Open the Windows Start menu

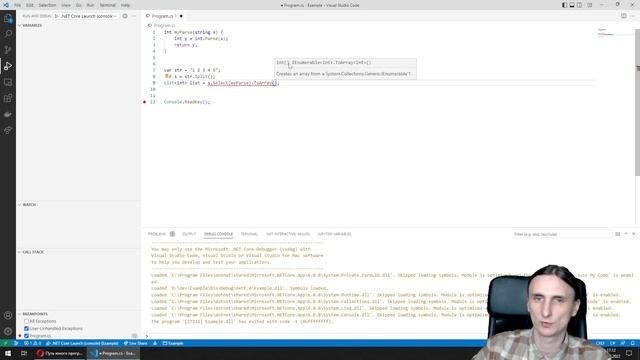coord(8,353)
